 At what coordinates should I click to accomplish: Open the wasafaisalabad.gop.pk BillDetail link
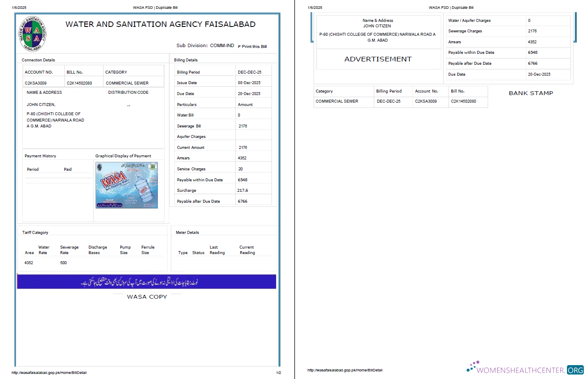(48, 372)
